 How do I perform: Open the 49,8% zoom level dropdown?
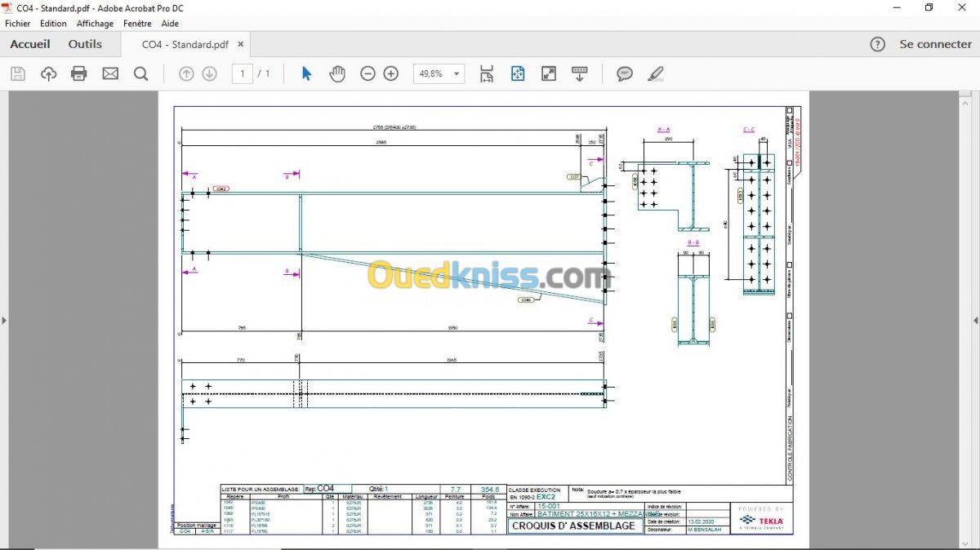[x=439, y=73]
